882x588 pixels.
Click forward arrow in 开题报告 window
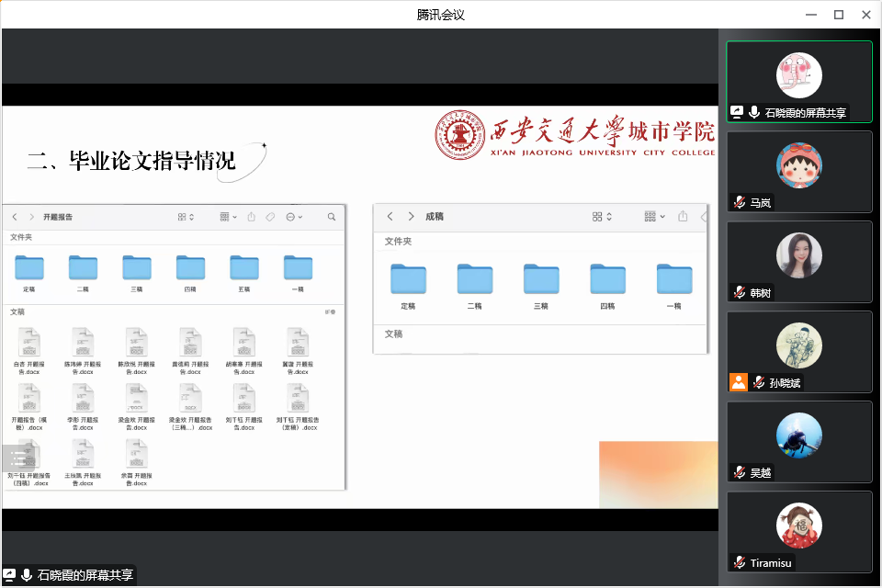click(31, 217)
